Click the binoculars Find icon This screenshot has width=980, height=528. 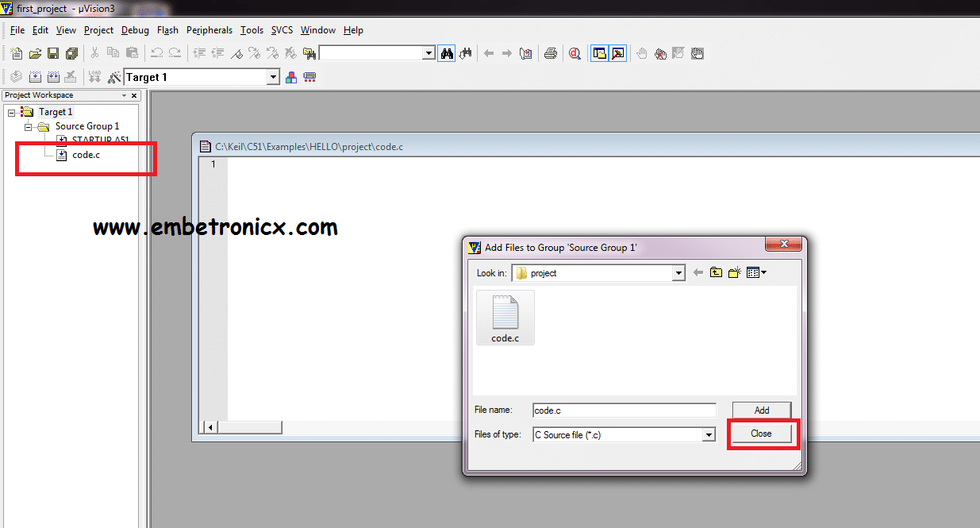click(447, 53)
